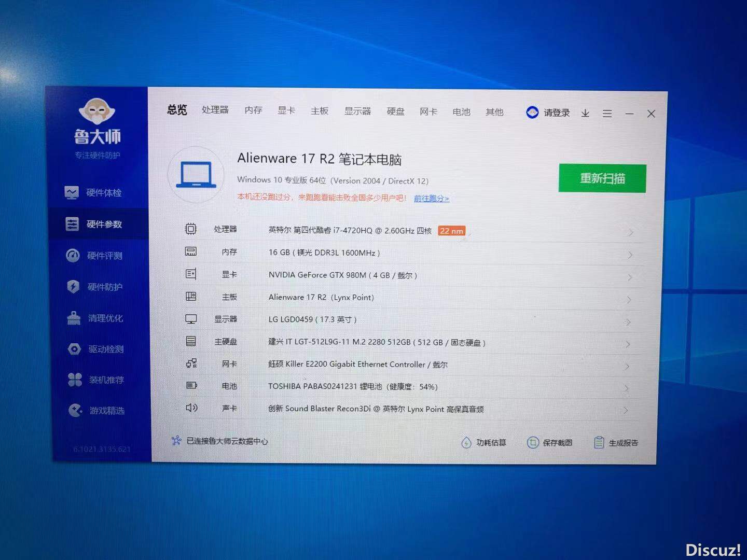The image size is (747, 560).
Task: Click the 生成报告 text button
Action: 624,443
